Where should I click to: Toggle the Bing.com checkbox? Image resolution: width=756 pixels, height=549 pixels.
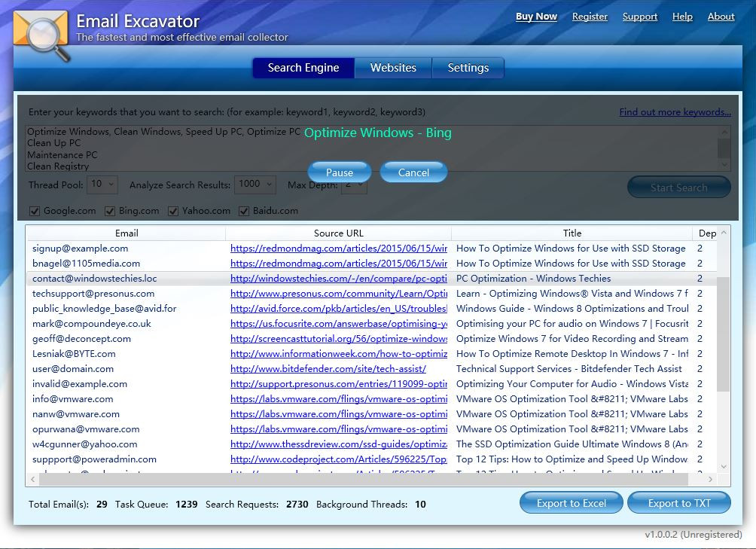110,211
